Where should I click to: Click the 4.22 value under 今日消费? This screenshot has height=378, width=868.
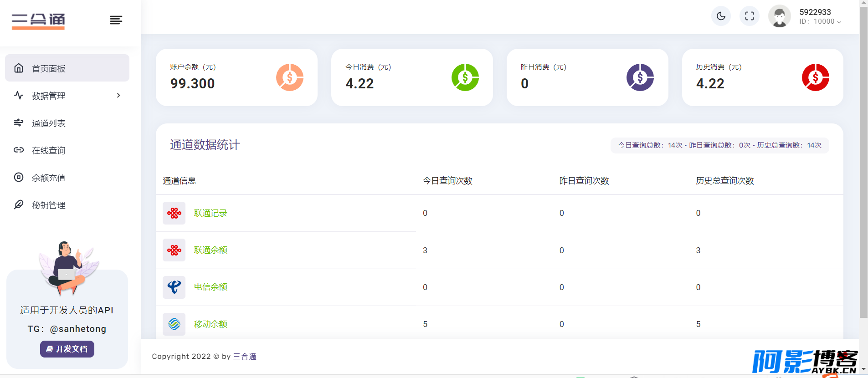point(360,84)
